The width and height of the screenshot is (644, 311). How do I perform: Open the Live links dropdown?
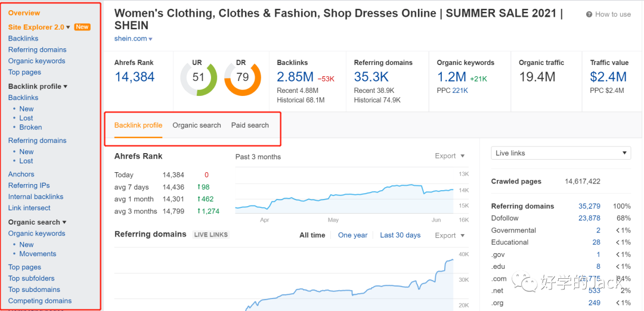(561, 153)
